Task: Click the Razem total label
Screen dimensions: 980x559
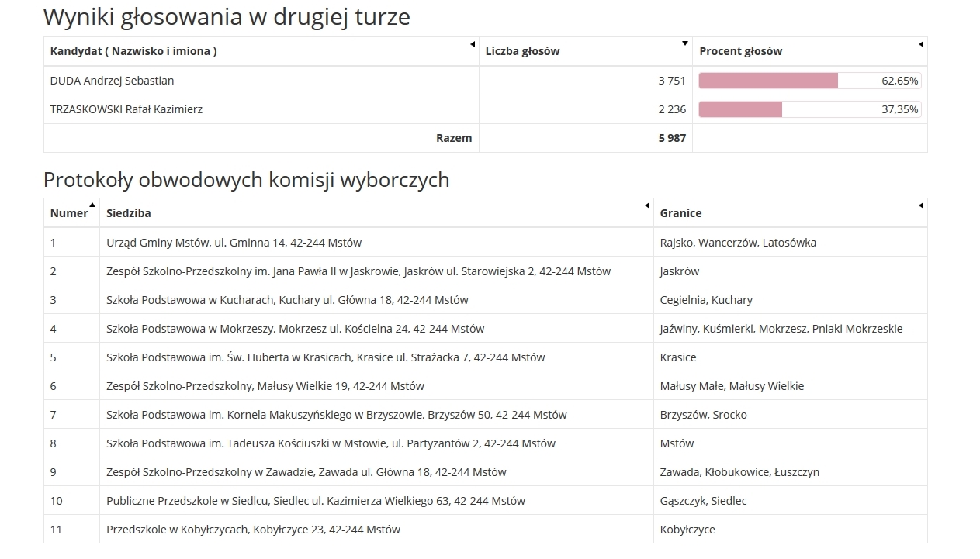Action: pyautogui.click(x=454, y=138)
